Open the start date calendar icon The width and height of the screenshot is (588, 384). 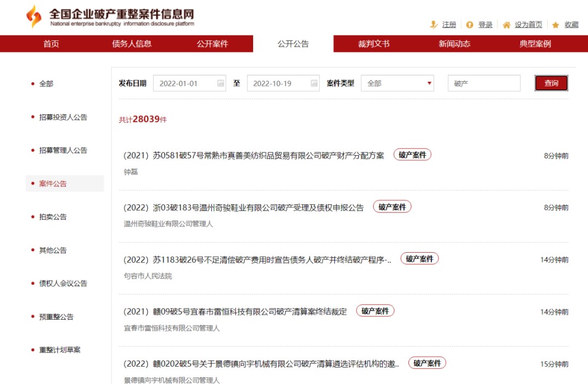[221, 83]
